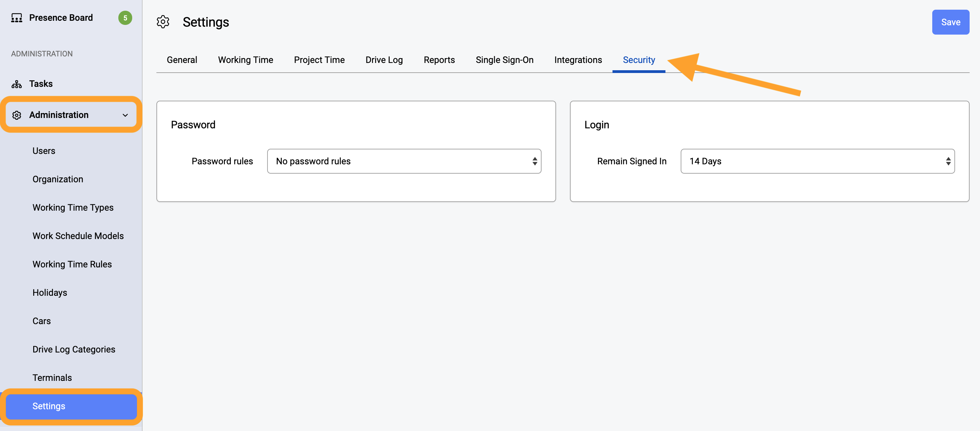Click the green notification badge showing 5

pyautogui.click(x=125, y=18)
